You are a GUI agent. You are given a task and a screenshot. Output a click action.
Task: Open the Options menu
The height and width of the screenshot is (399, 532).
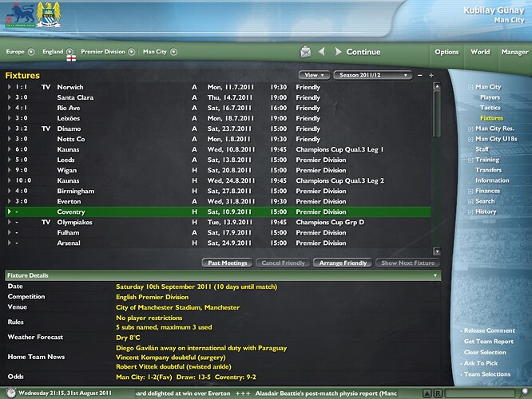pyautogui.click(x=447, y=52)
